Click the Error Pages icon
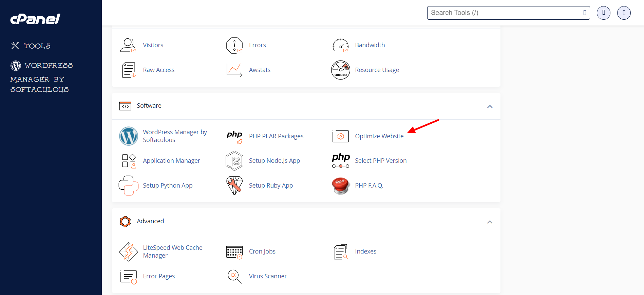The width and height of the screenshot is (644, 295). pyautogui.click(x=129, y=277)
